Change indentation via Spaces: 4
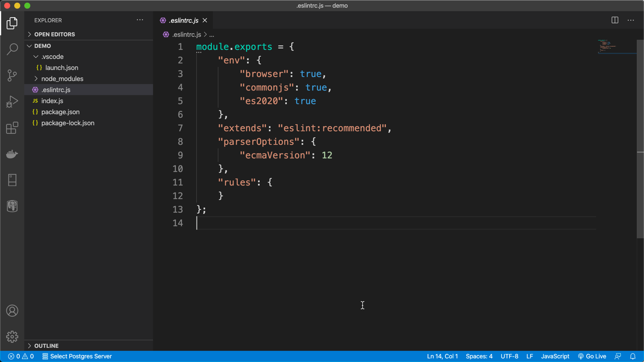The image size is (644, 362). 479,356
